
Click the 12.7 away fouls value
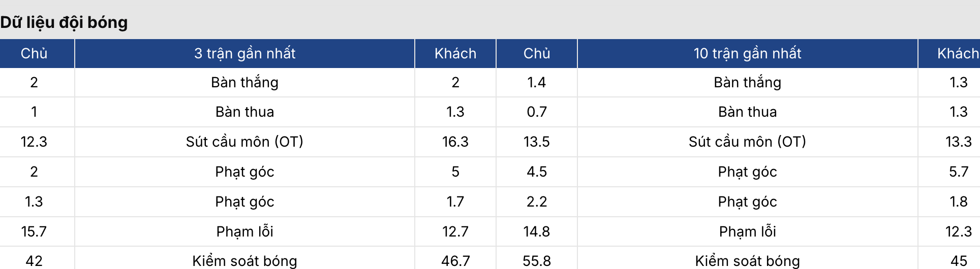point(455,231)
